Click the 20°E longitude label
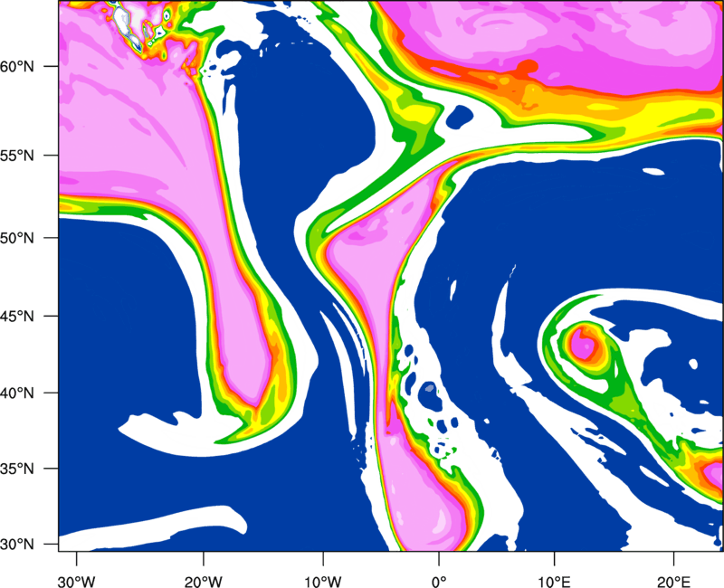This screenshot has width=724, height=588. 673,582
